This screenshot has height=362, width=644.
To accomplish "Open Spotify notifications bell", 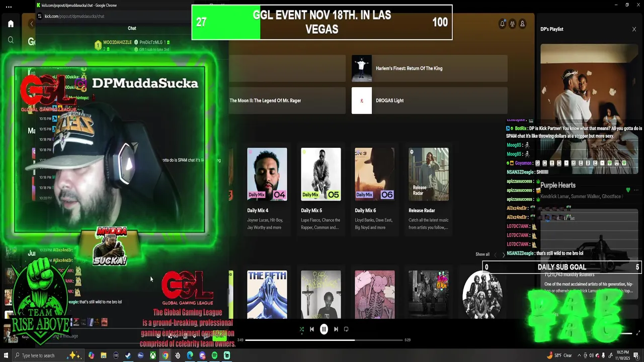I will point(502,24).
